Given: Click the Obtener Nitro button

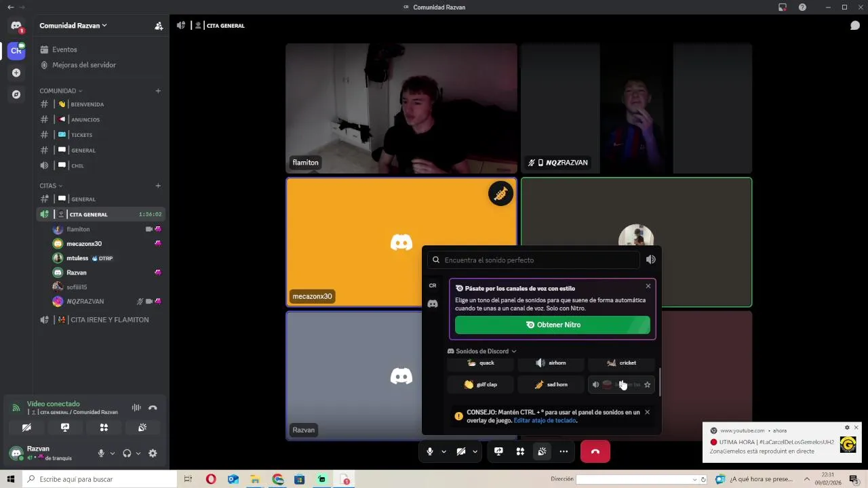Looking at the screenshot, I should pyautogui.click(x=553, y=325).
